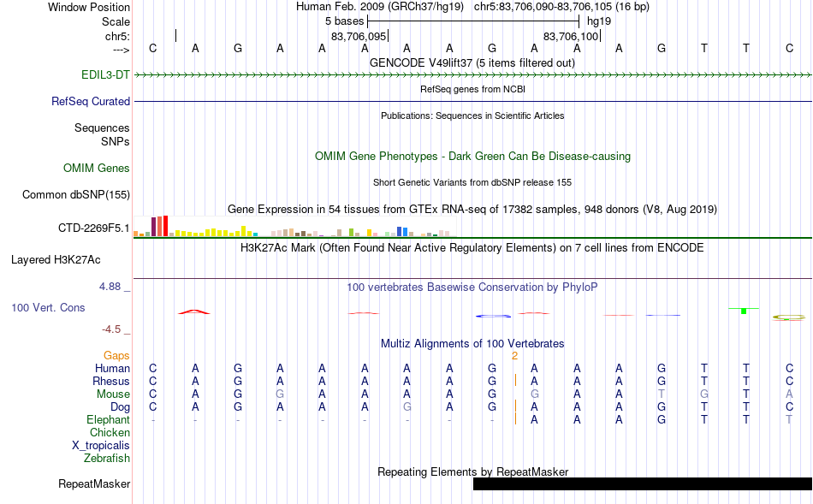Viewport: 813px width, 504px height.
Task: Select the Elephant alignment row label
Action: 108,419
